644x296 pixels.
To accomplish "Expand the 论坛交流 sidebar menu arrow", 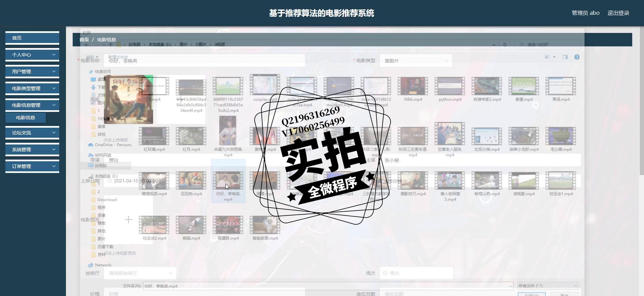I will coord(54,133).
